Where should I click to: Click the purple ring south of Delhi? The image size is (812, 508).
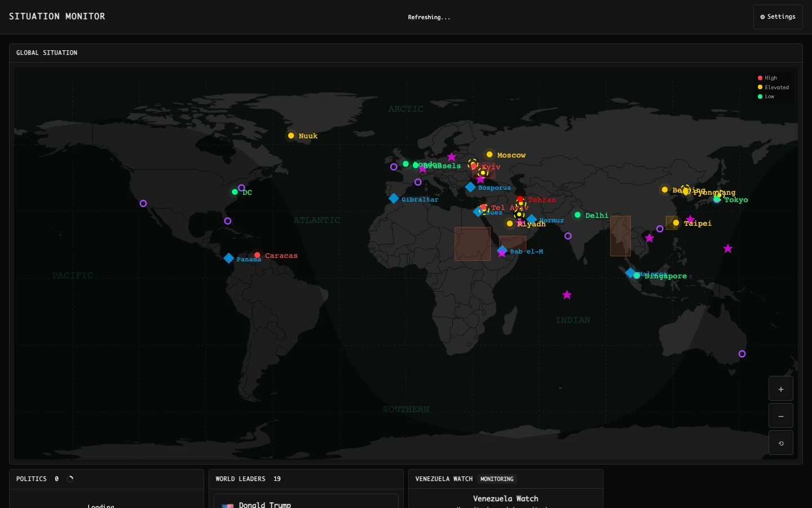click(x=568, y=236)
